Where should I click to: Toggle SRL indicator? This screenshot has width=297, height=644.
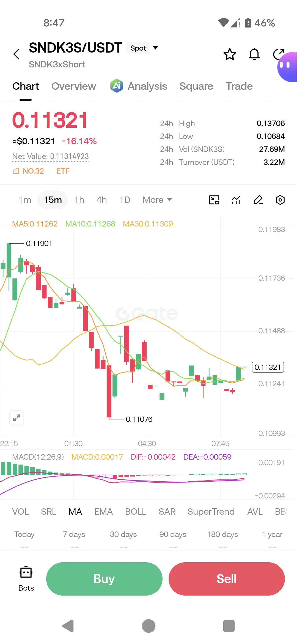[x=48, y=512]
